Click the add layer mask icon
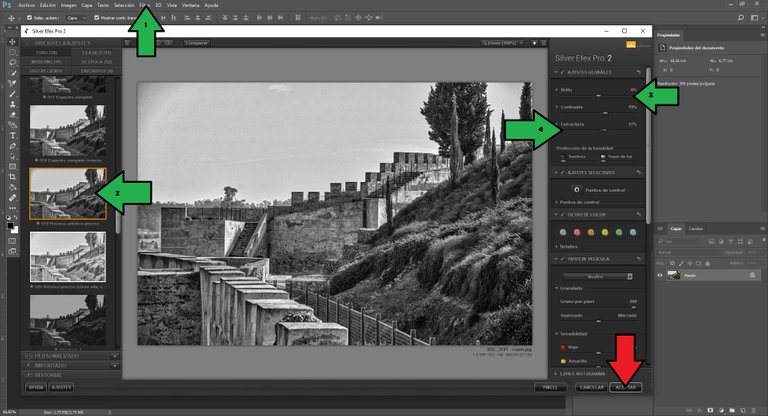The width and height of the screenshot is (768, 416). point(710,410)
